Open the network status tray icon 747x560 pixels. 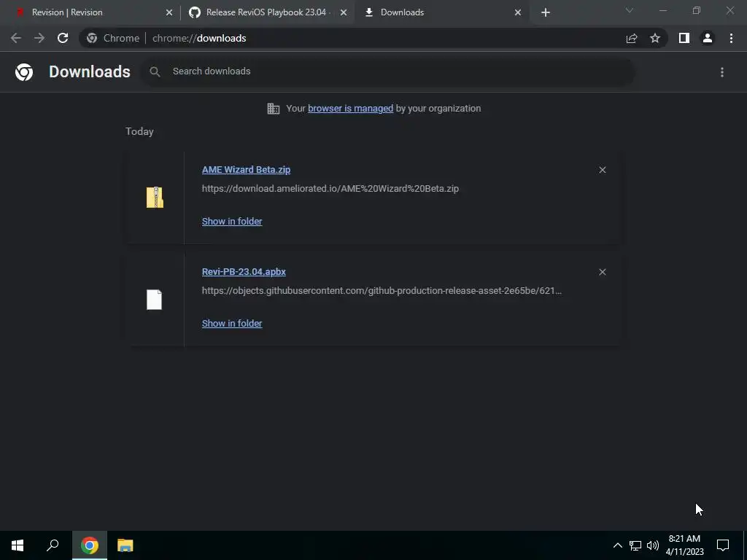(635, 545)
